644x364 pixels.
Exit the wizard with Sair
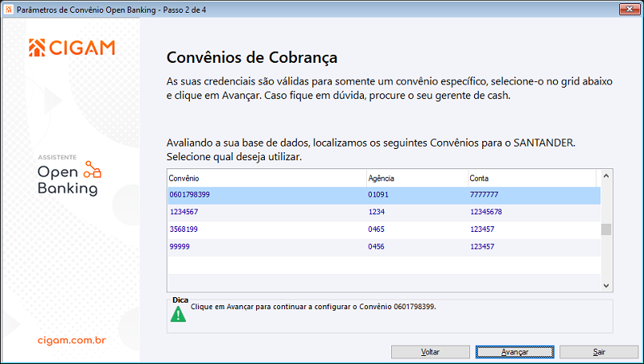tap(598, 352)
